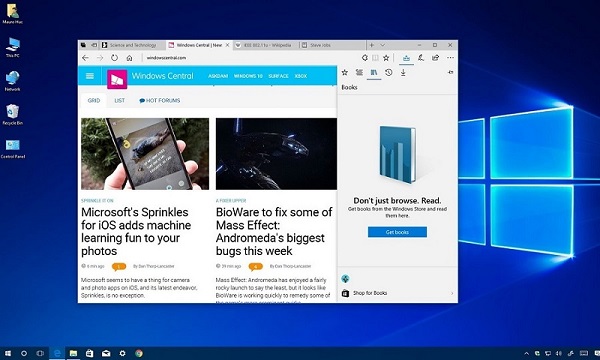
Task: Select the Books section in Hub
Action: click(374, 72)
